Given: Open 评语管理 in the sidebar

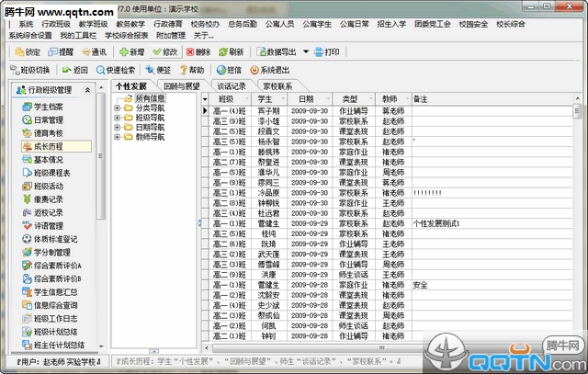Looking at the screenshot, I should point(48,225).
